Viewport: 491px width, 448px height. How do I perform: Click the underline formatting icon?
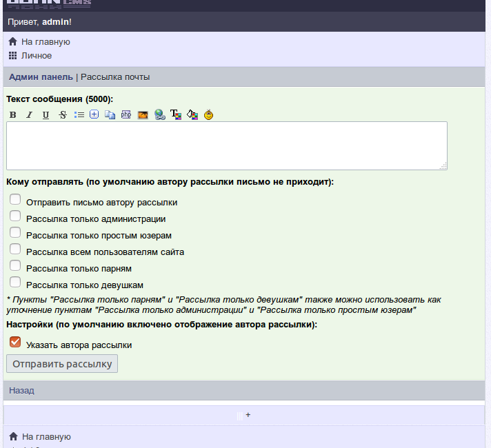coord(46,115)
